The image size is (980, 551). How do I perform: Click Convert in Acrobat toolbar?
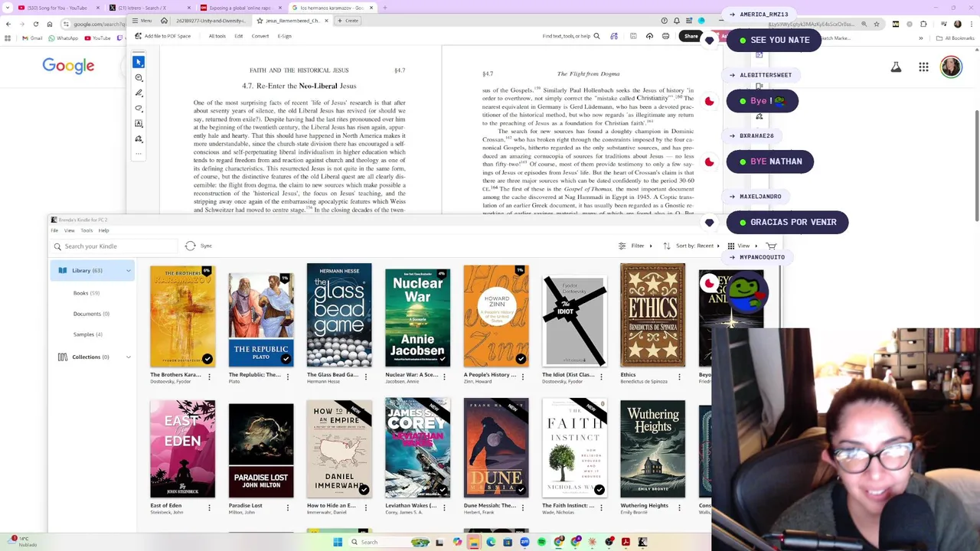point(260,36)
